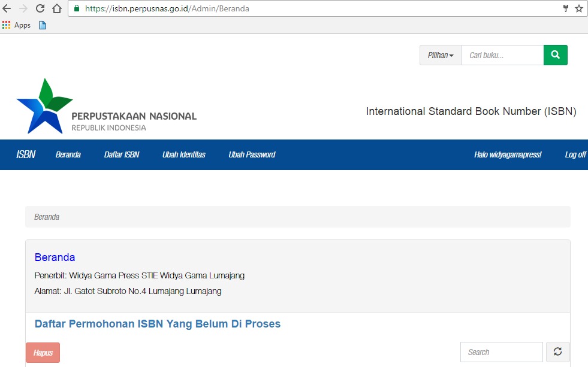
Task: Click the red Hapus button
Action: [x=43, y=353]
